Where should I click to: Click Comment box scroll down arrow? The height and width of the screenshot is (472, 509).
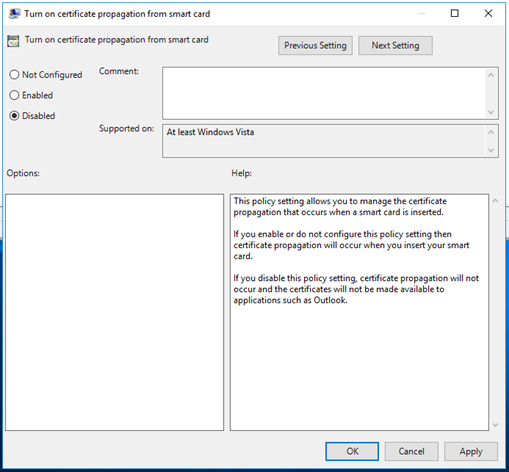click(x=491, y=112)
